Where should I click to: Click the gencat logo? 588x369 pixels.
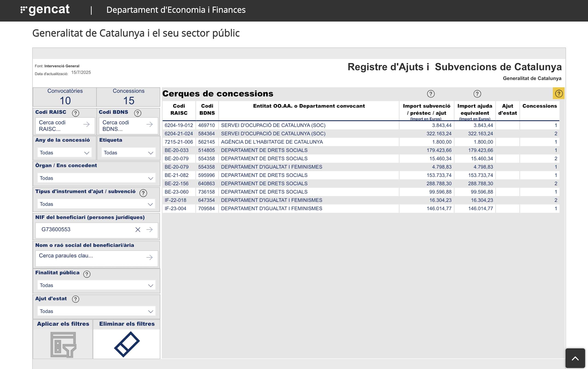click(45, 10)
